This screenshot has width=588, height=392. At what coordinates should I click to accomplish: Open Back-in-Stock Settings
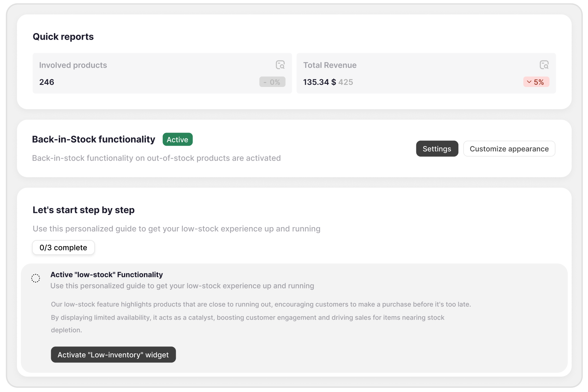pyautogui.click(x=437, y=149)
